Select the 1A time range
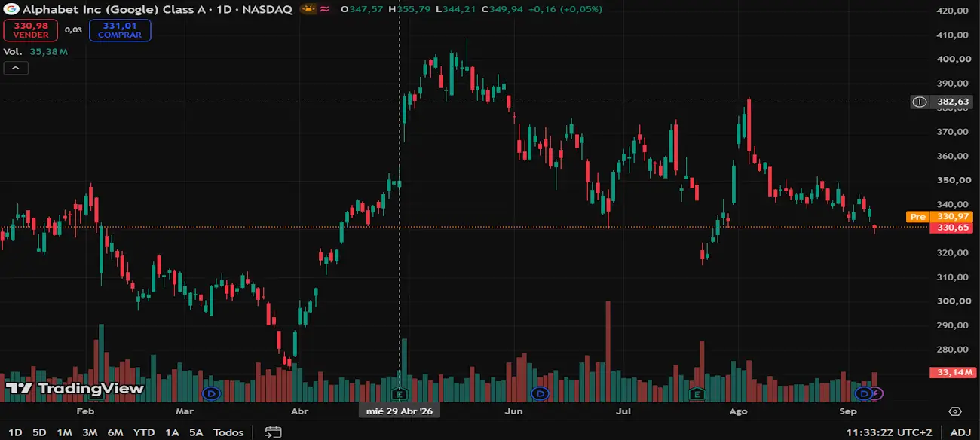The width and height of the screenshot is (980, 440). [x=172, y=432]
